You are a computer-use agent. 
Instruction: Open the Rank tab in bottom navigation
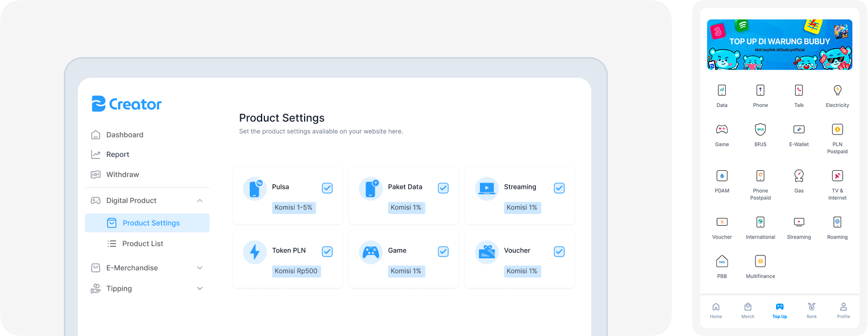pyautogui.click(x=811, y=310)
